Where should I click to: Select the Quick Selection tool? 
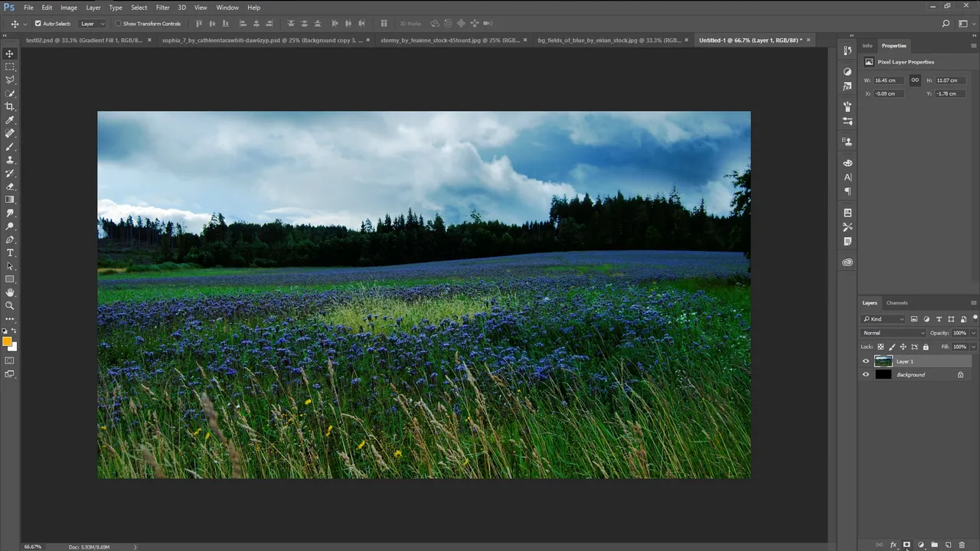pyautogui.click(x=10, y=93)
